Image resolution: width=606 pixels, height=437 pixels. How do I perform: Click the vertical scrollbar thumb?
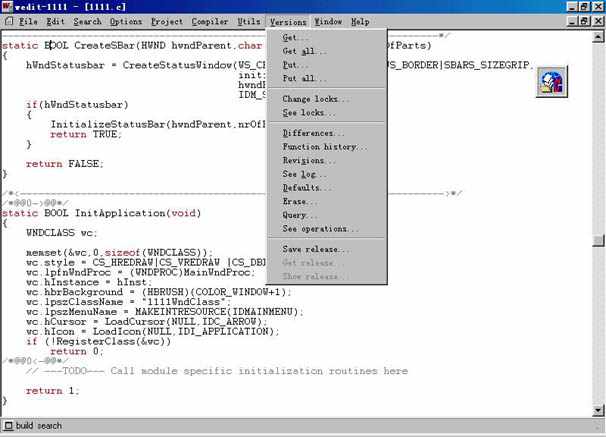click(x=598, y=241)
